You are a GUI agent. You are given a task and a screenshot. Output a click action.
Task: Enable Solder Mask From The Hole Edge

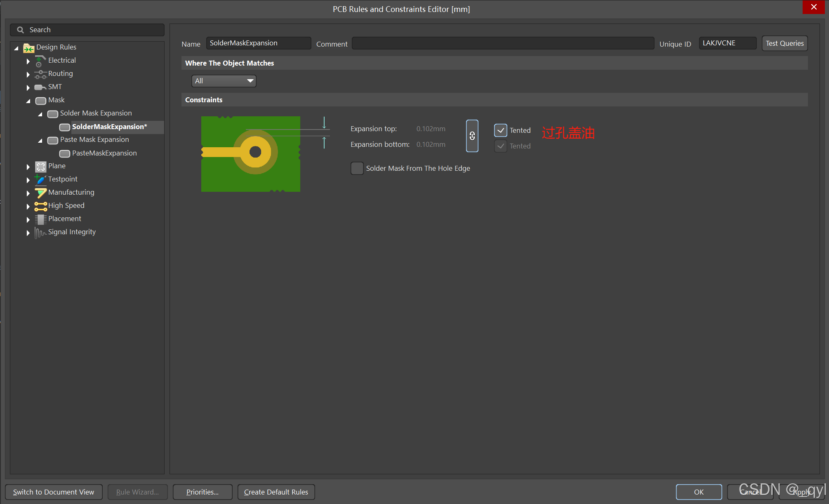tap(357, 168)
